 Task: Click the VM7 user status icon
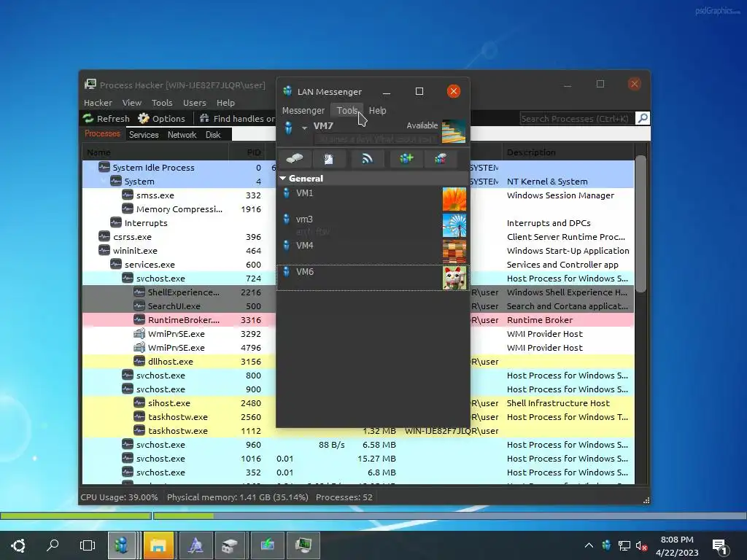tap(288, 128)
